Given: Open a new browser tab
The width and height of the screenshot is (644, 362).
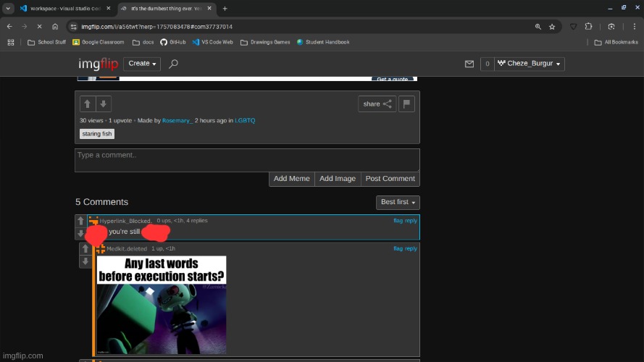Looking at the screenshot, I should point(225,9).
